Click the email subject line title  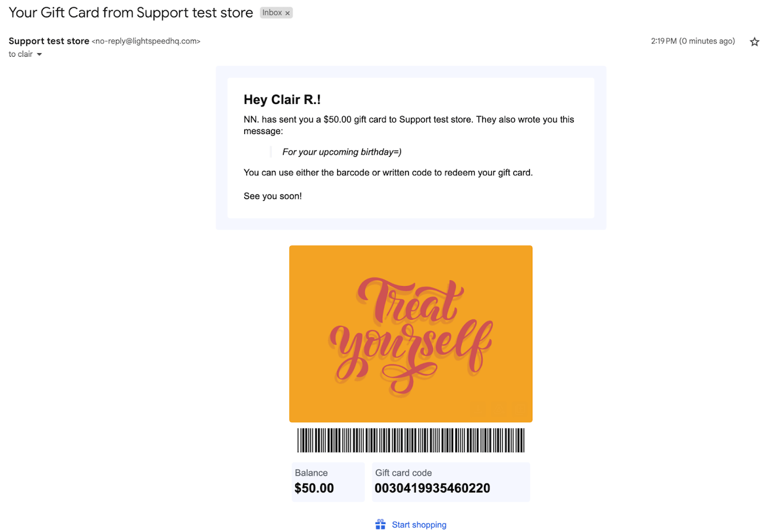point(131,13)
